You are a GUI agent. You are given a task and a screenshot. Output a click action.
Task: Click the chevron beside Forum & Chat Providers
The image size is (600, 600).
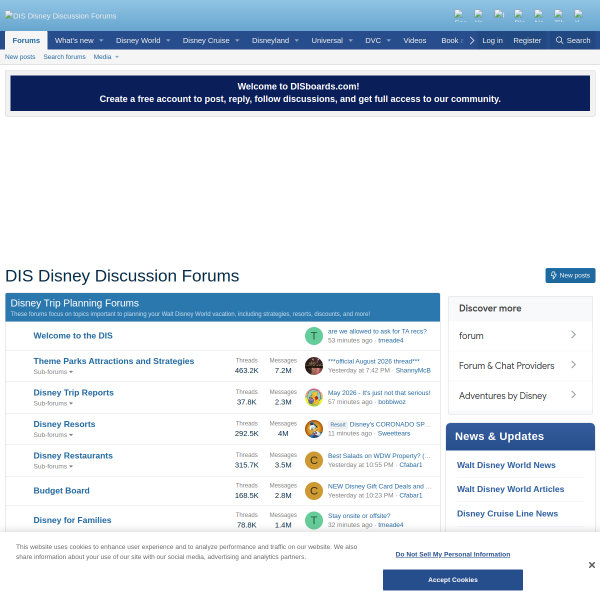click(x=573, y=365)
